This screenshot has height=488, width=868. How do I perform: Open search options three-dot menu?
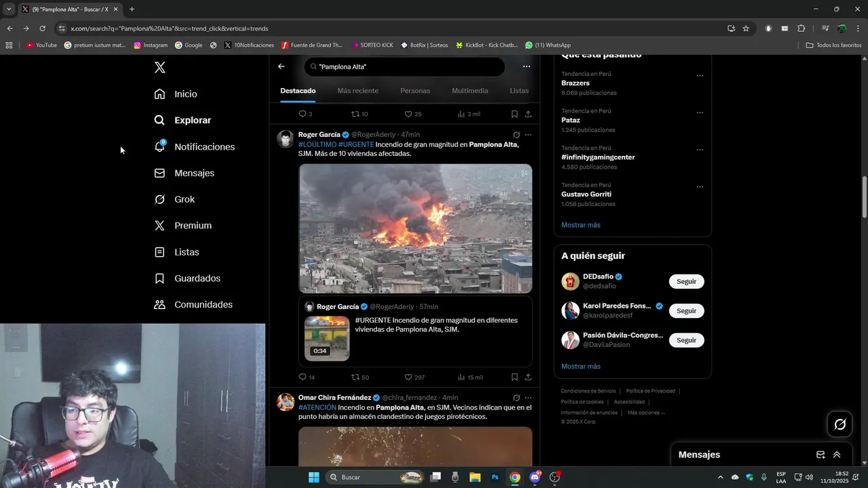(x=526, y=66)
